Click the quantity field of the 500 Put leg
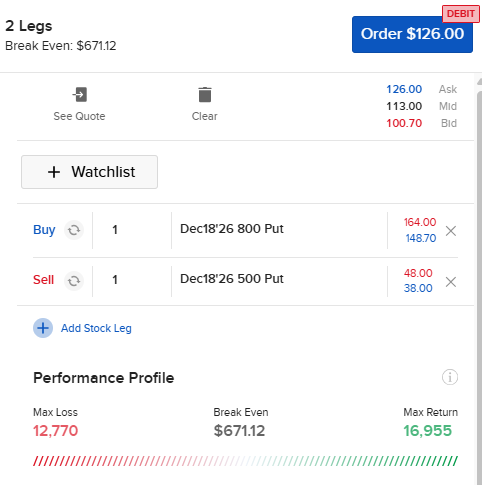This screenshot has width=482, height=485. [132, 281]
